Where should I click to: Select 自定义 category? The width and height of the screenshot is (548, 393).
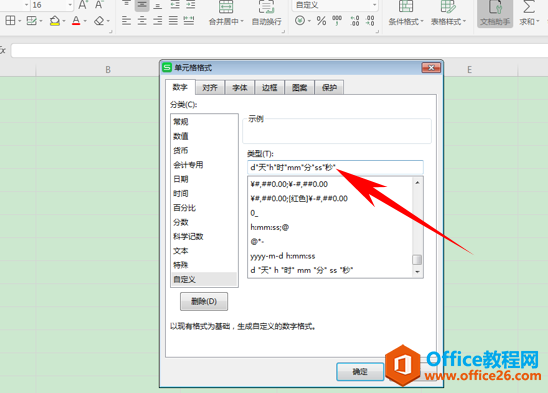click(204, 279)
